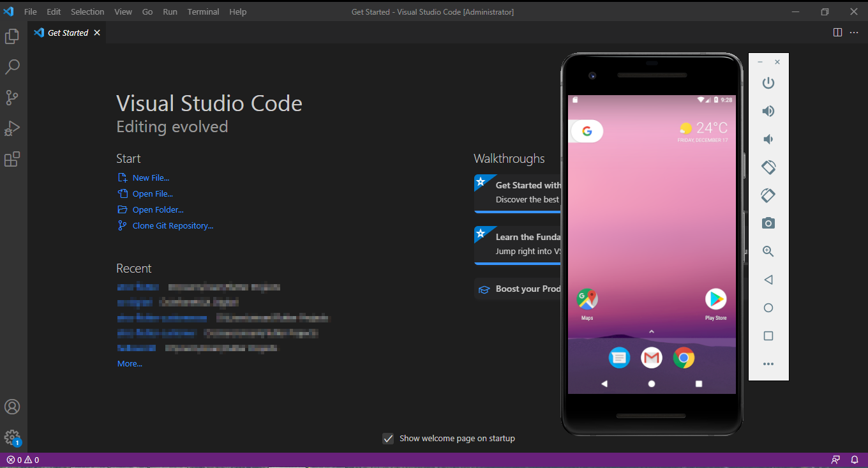This screenshot has width=868, height=468.
Task: Open Chrome app in phone dock
Action: (x=684, y=358)
